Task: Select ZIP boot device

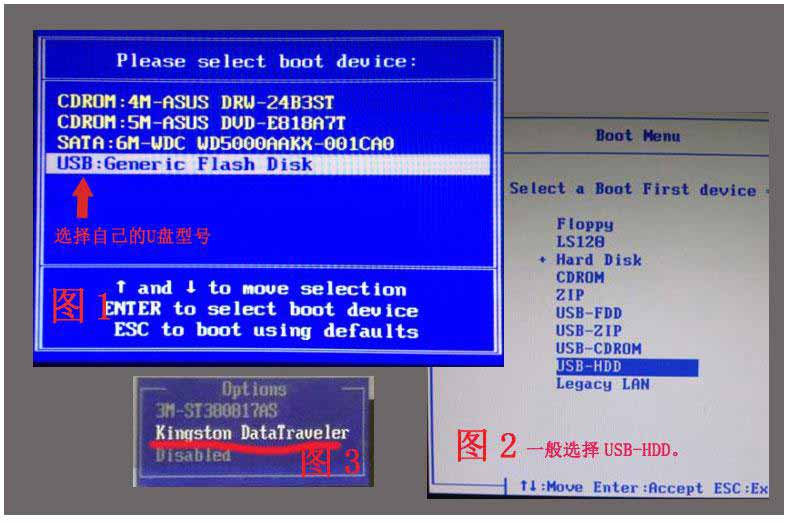Action: point(569,295)
